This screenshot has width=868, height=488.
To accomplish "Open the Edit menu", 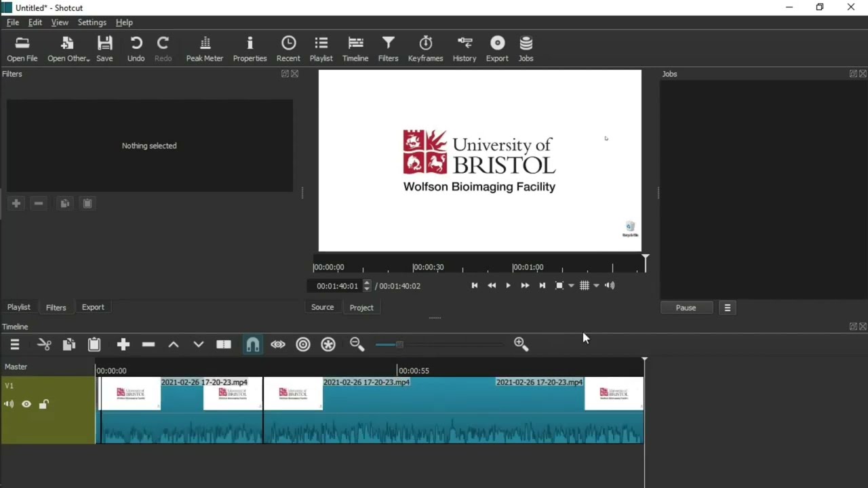I will [x=35, y=22].
